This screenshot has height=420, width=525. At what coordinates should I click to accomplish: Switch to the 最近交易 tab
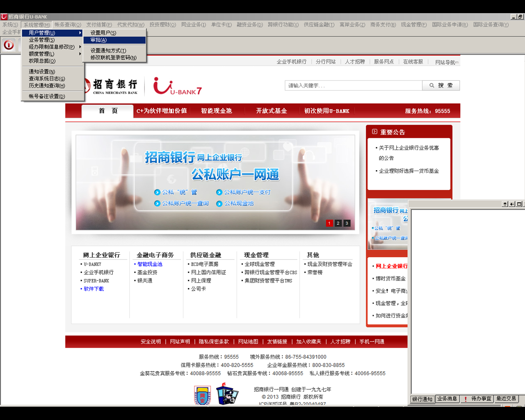tap(506, 399)
